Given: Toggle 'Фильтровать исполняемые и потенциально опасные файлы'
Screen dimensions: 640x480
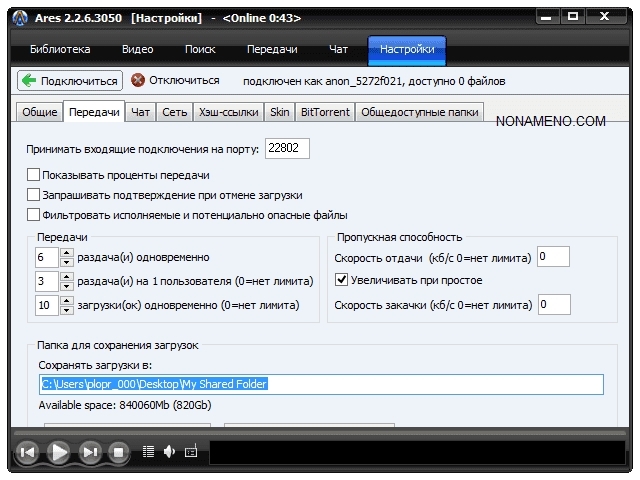Looking at the screenshot, I should point(34,215).
